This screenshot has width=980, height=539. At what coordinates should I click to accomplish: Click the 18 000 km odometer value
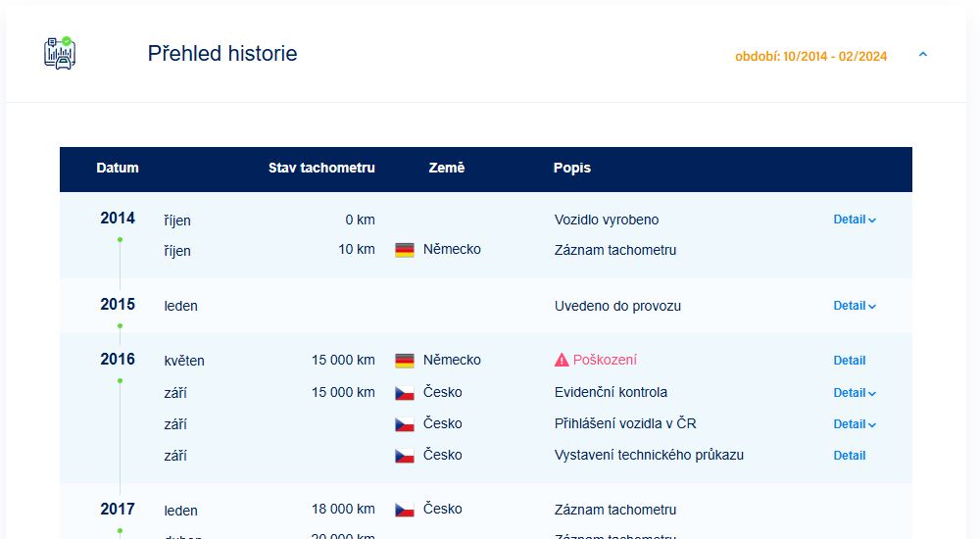pos(343,509)
